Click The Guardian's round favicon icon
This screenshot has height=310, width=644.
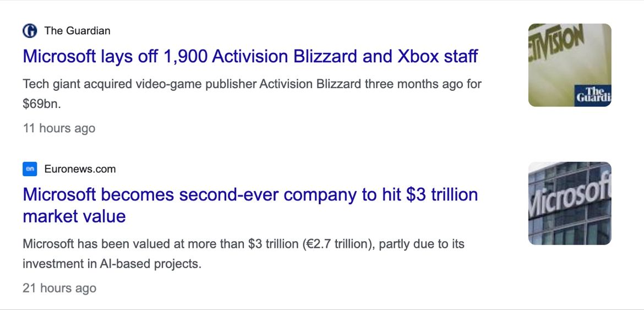click(30, 31)
